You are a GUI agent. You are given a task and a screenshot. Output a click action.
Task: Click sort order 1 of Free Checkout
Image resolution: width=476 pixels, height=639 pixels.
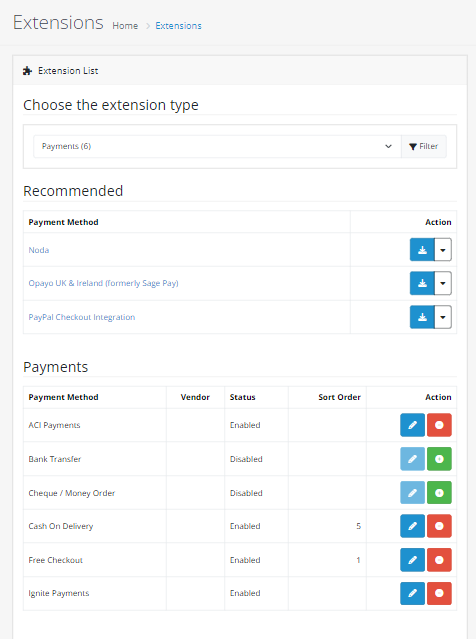[359, 560]
